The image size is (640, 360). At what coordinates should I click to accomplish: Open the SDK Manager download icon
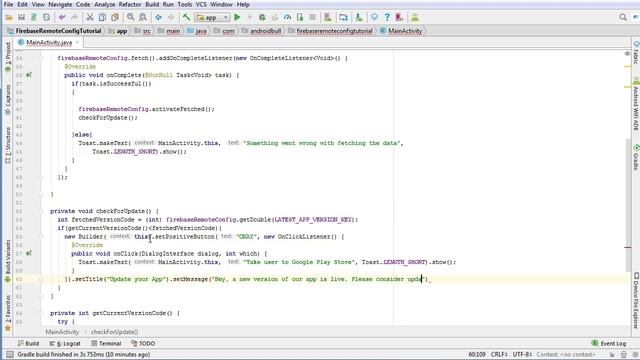(x=358, y=18)
